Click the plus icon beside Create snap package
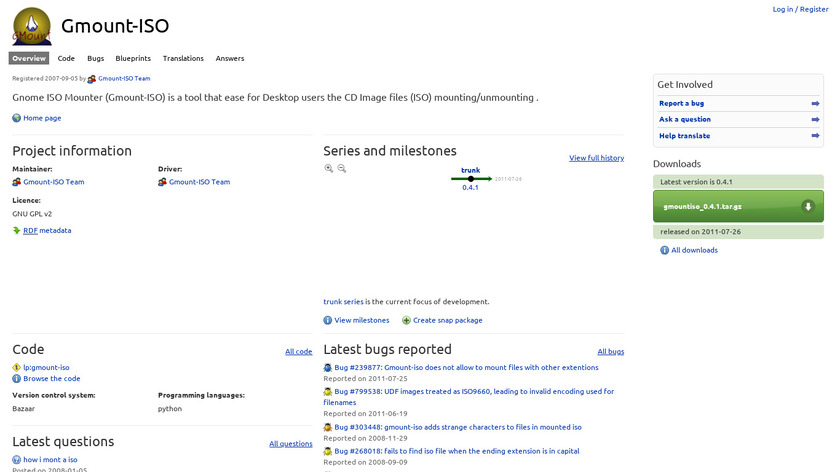Image resolution: width=840 pixels, height=472 pixels. 406,320
